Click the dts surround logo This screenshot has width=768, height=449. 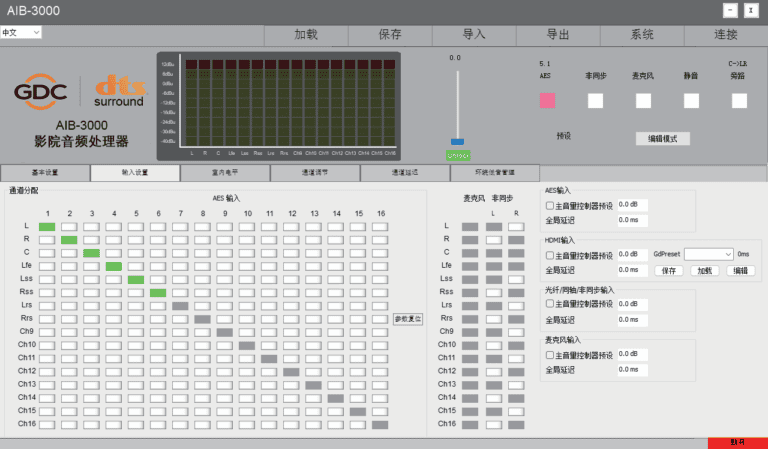pos(120,91)
